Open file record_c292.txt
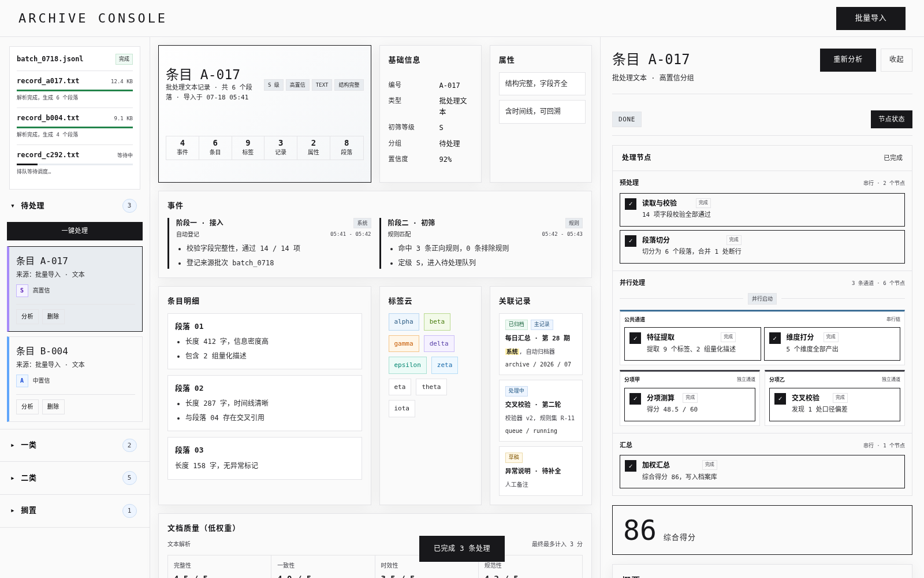 (x=74, y=163)
